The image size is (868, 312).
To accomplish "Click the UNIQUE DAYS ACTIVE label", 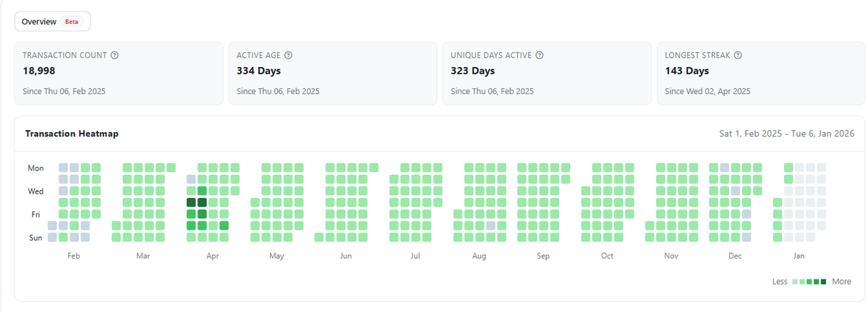I will [x=492, y=55].
